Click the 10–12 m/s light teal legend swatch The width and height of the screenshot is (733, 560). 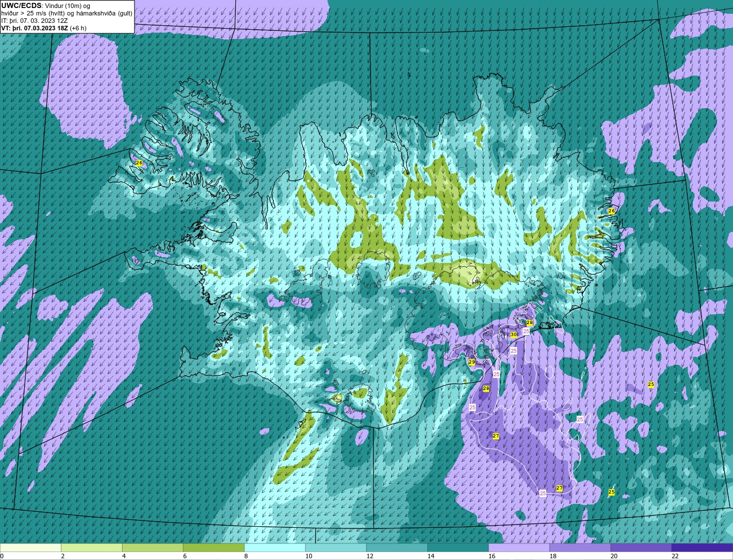(336, 547)
